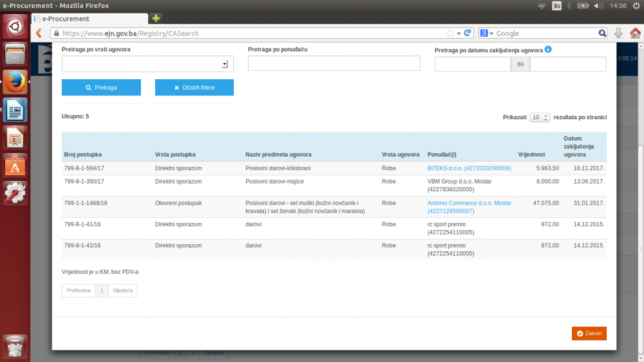Click the Prethodna pagination button

(79, 291)
